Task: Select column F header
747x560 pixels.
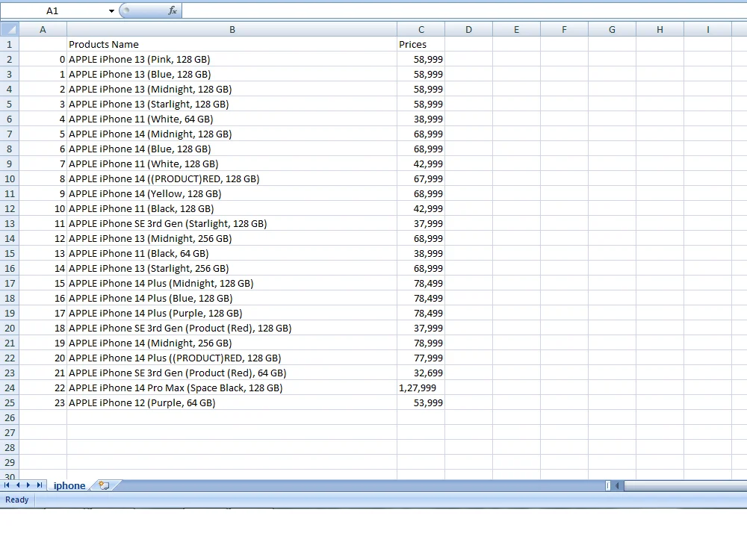Action: click(x=565, y=30)
